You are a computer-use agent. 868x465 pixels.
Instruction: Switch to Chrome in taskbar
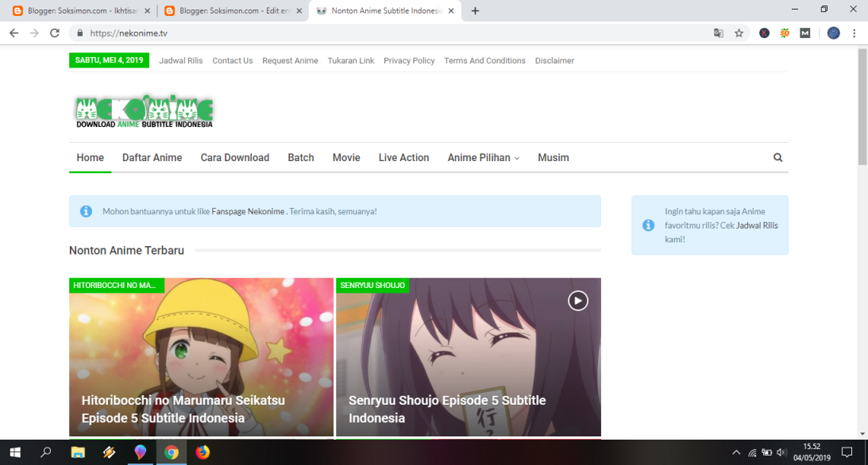(172, 452)
